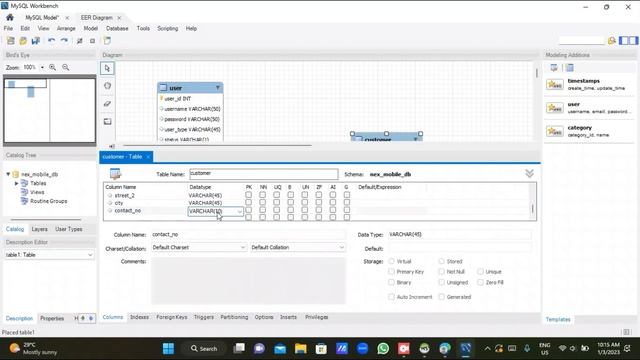Click the Save Model toolbar icon
Screen dimensions: 640x360
coord(36,40)
